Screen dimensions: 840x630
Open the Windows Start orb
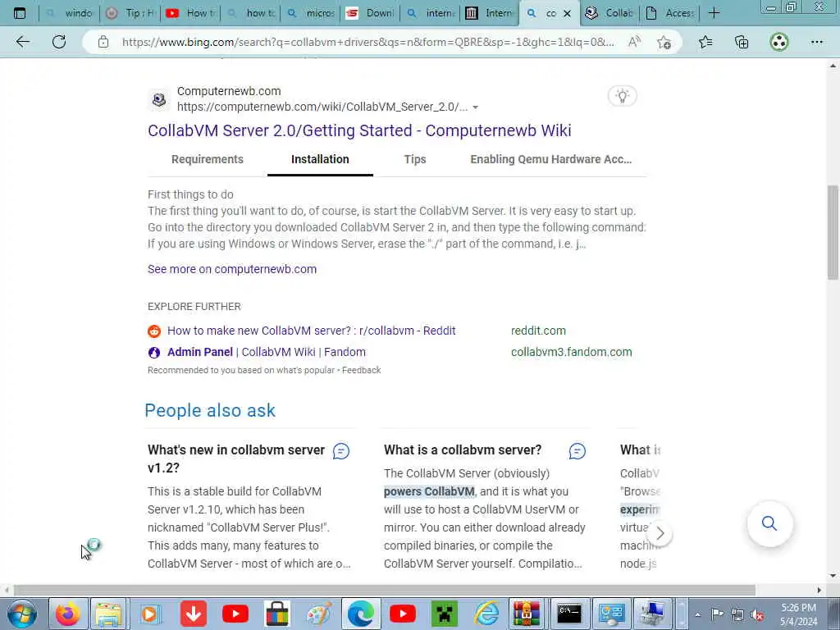(22, 614)
